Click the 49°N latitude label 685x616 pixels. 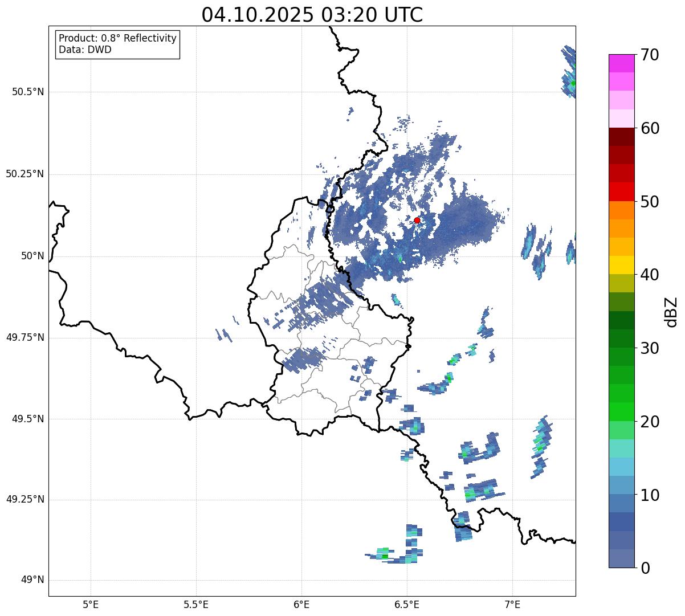(32, 580)
